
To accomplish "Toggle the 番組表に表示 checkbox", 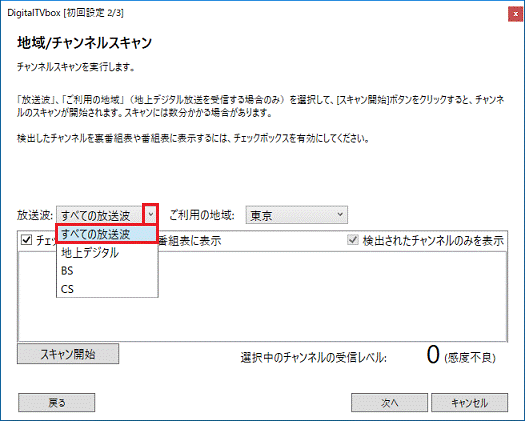I will tap(26, 240).
